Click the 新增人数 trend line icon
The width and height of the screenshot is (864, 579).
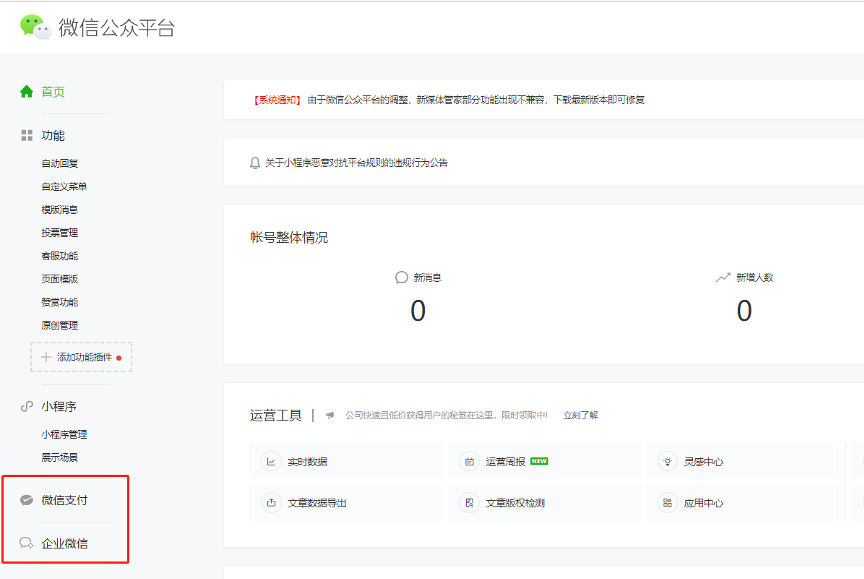pyautogui.click(x=723, y=277)
